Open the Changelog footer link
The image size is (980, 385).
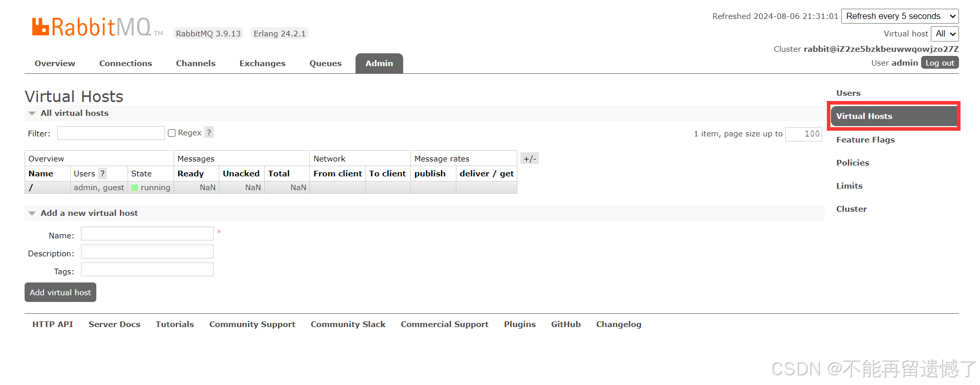pyautogui.click(x=618, y=324)
